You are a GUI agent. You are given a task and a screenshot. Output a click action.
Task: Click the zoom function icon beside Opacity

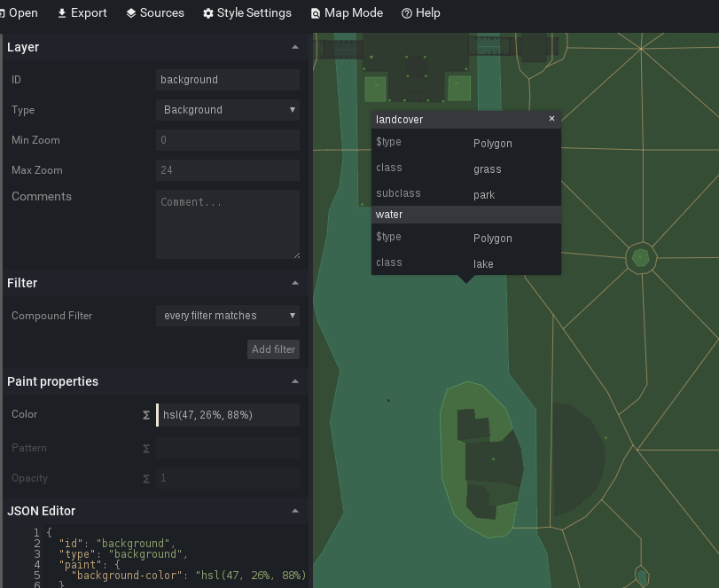click(x=146, y=478)
